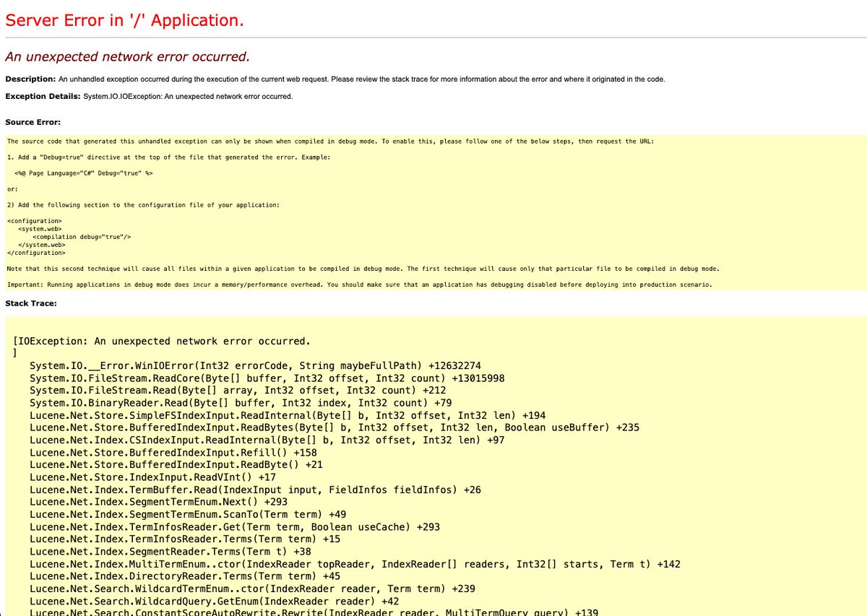The height and width of the screenshot is (616, 867).
Task: Click the '[IOException: An unexpected network error occurred.' line
Action: pos(162,341)
